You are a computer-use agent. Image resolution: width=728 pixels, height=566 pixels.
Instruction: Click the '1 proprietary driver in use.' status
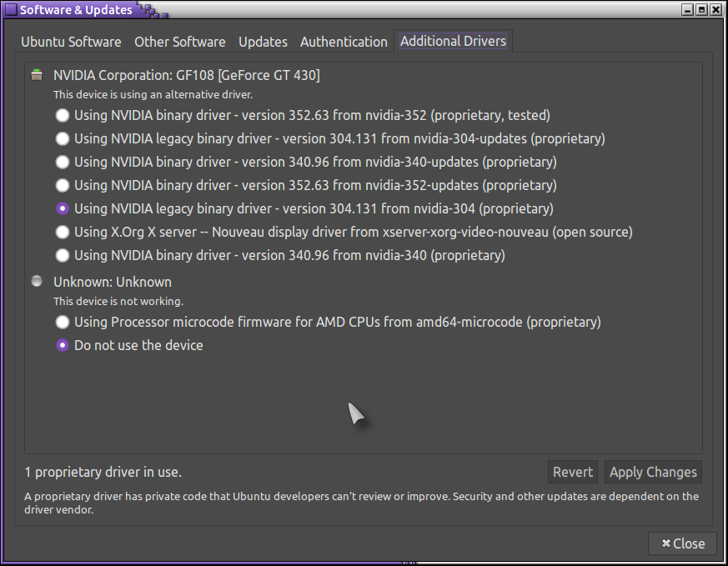point(103,472)
